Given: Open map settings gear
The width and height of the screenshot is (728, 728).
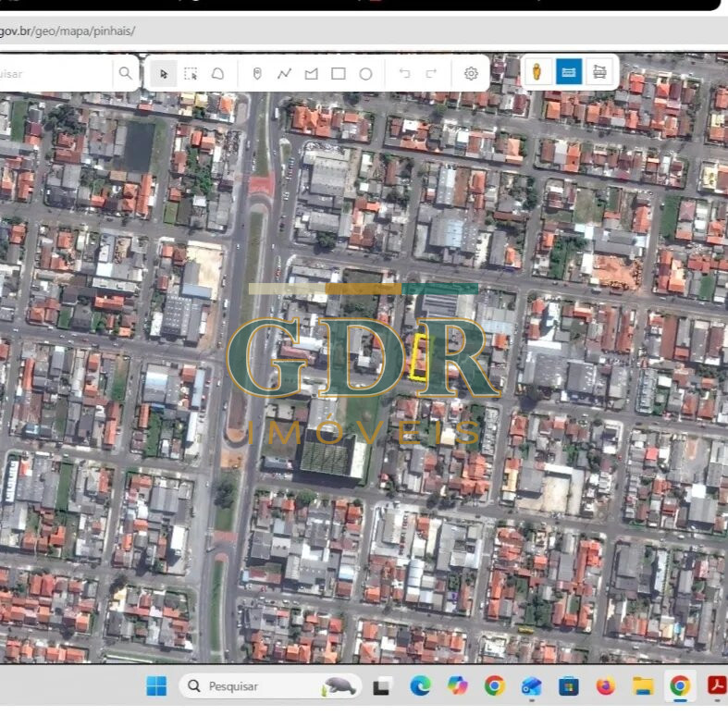Looking at the screenshot, I should (x=471, y=73).
